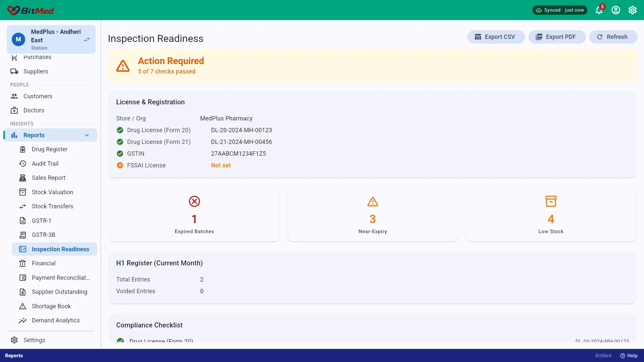Screen dimensions: 644x362
Task: Open Help in the status bar
Action: pyautogui.click(x=629, y=356)
